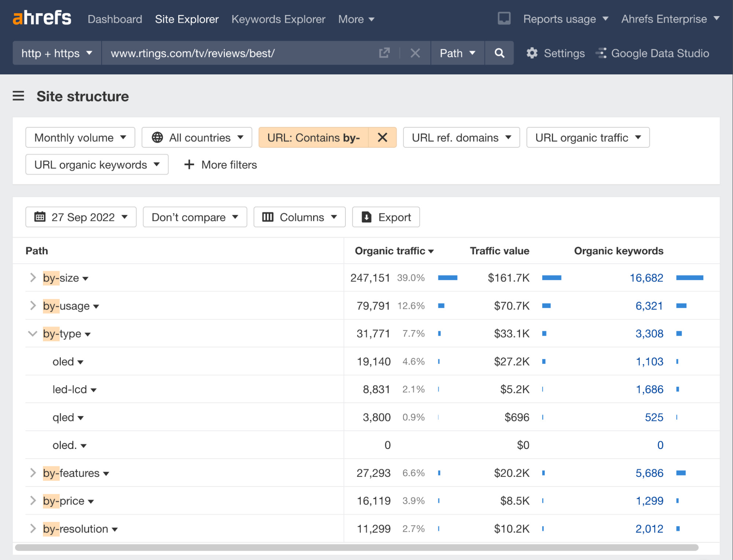Screen dimensions: 733x560
Task: Open the hamburger sidebar menu
Action: [x=18, y=96]
